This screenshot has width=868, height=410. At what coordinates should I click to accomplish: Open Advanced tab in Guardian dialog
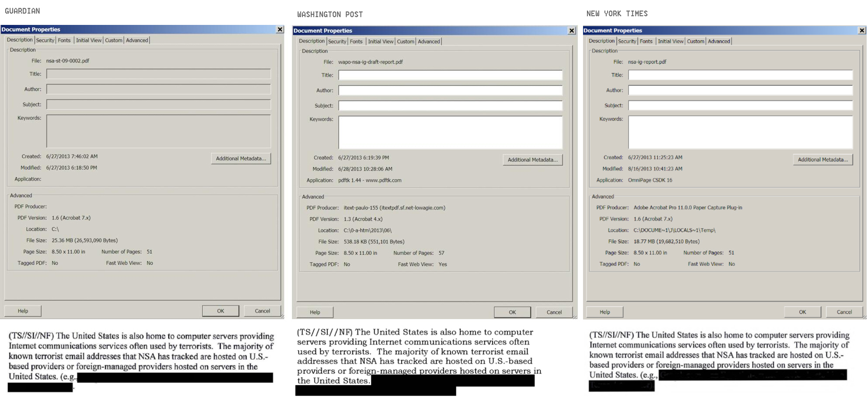pyautogui.click(x=137, y=40)
